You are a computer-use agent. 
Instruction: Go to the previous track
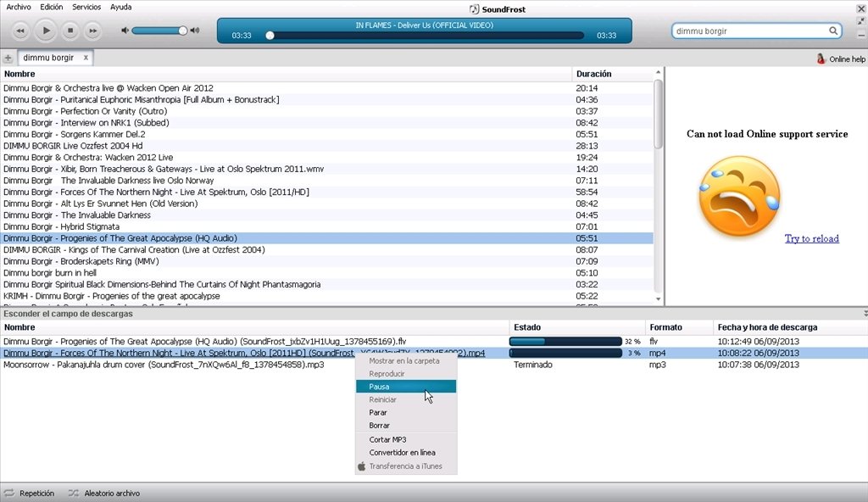click(20, 31)
